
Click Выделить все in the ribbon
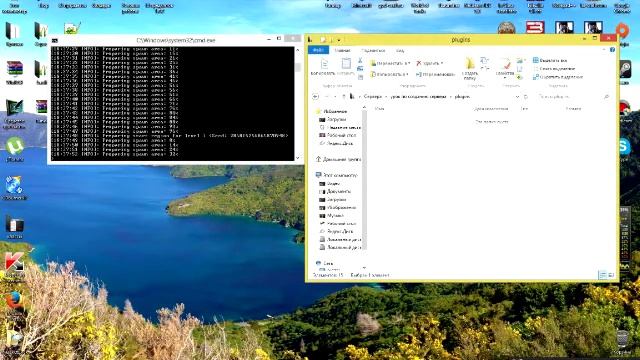(x=550, y=60)
